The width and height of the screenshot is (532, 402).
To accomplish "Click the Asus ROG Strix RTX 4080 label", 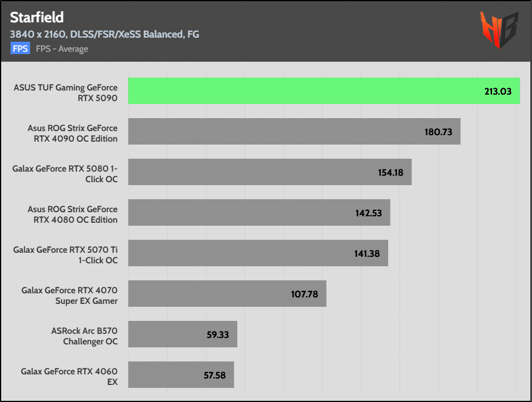I will (x=73, y=215).
